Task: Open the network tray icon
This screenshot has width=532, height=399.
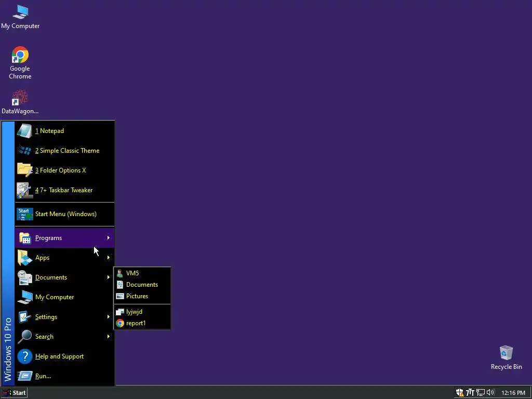Action: tap(480, 393)
